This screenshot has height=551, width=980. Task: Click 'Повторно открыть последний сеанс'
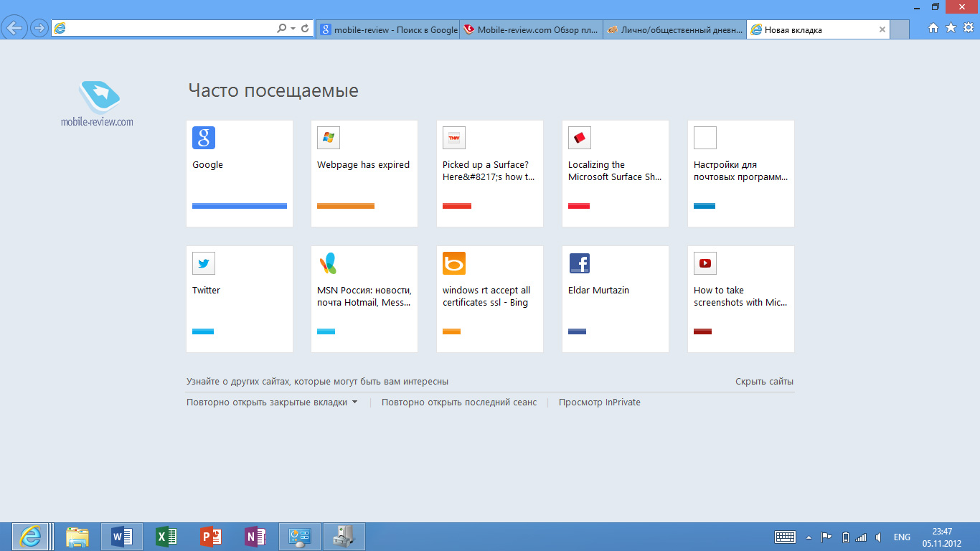459,402
